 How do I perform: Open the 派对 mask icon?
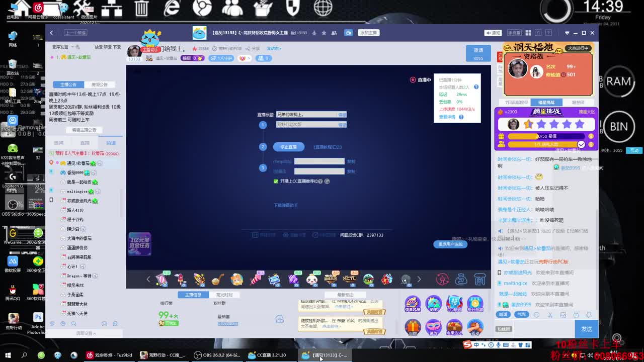tap(433, 327)
